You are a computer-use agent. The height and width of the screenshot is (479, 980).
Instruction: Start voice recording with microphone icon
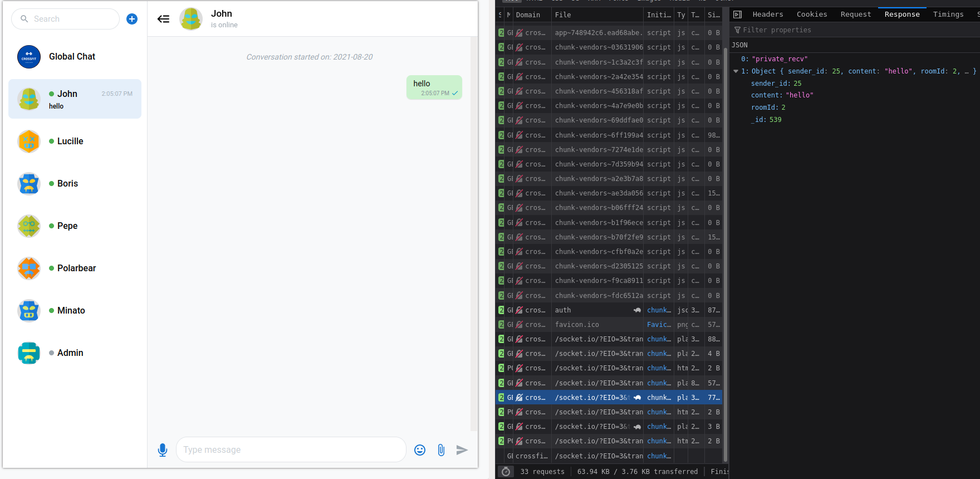[x=163, y=450]
